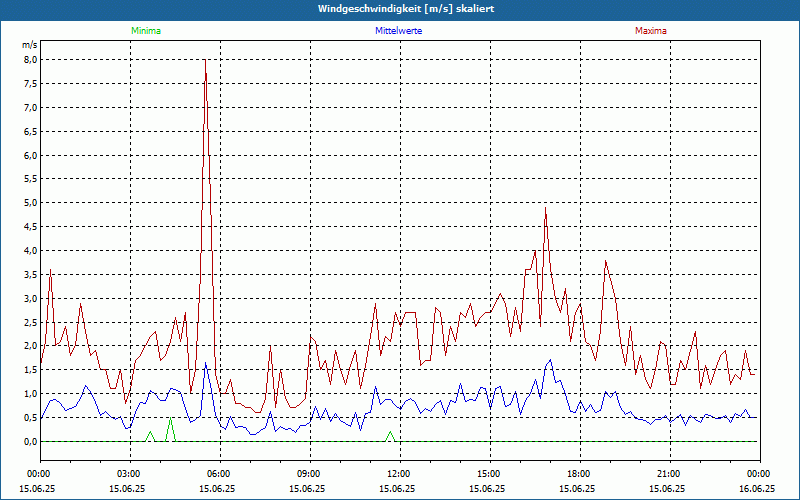The width and height of the screenshot is (800, 500).
Task: Click the 16.06.25 date label
Action: (x=756, y=489)
